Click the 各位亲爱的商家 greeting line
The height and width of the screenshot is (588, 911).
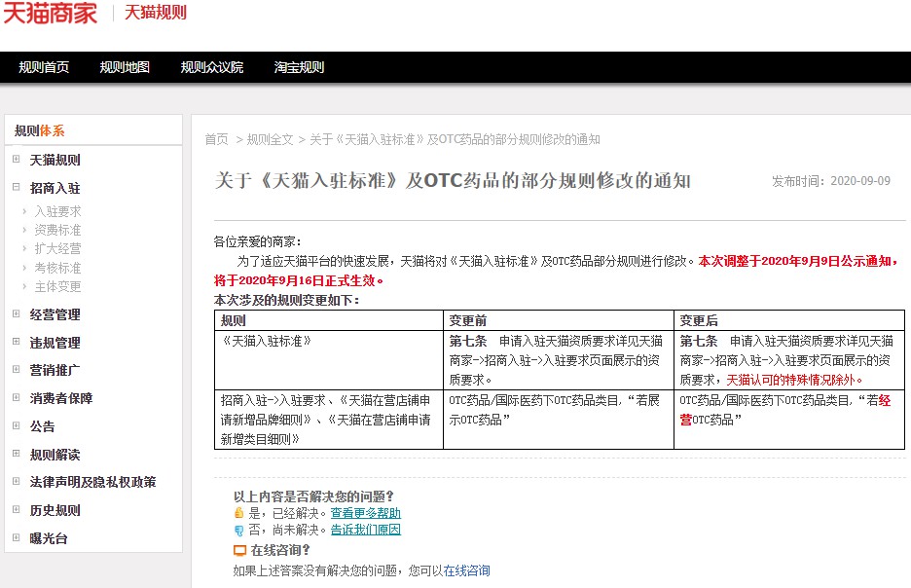pos(257,241)
